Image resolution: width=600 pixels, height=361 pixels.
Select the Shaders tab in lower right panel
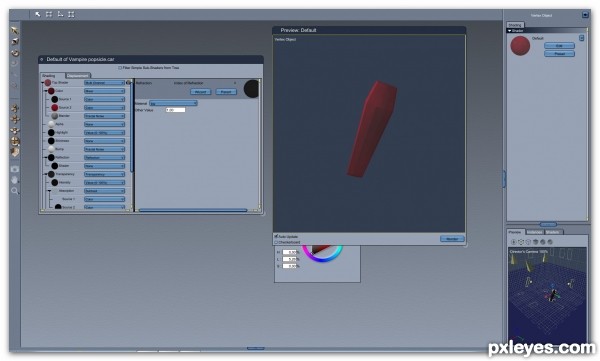553,232
